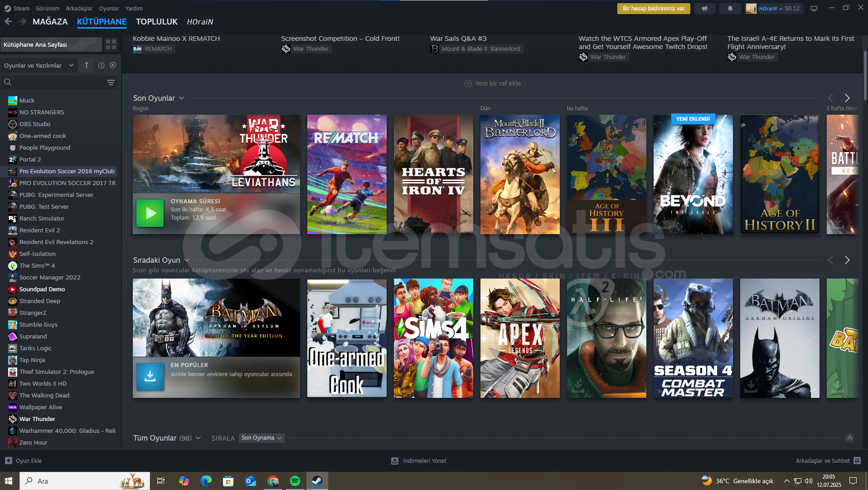Open Hearts of Iron IV cover

(433, 174)
